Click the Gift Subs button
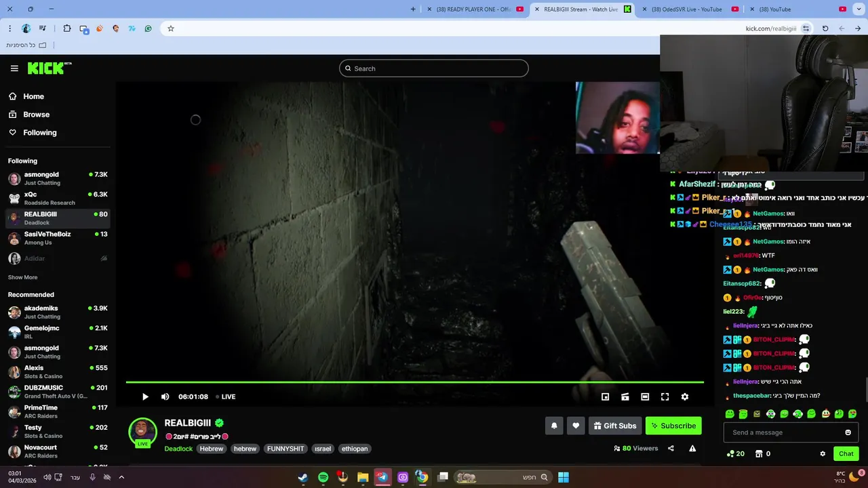This screenshot has width=868, height=488. pyautogui.click(x=615, y=426)
